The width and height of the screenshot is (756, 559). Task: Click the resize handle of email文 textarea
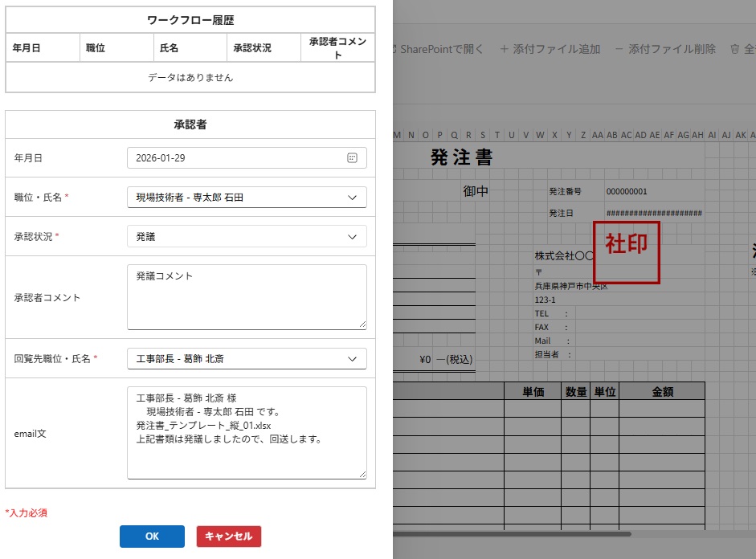pos(362,474)
